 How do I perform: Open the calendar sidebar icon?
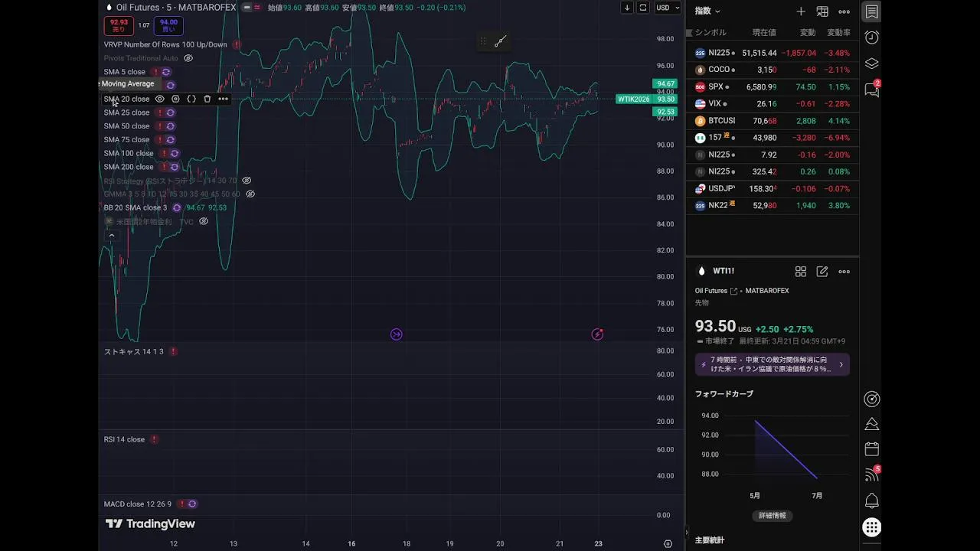click(871, 449)
